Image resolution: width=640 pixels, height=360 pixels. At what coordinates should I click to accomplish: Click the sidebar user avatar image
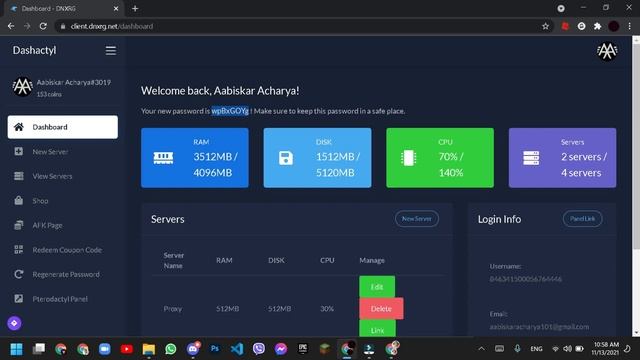tap(22, 87)
